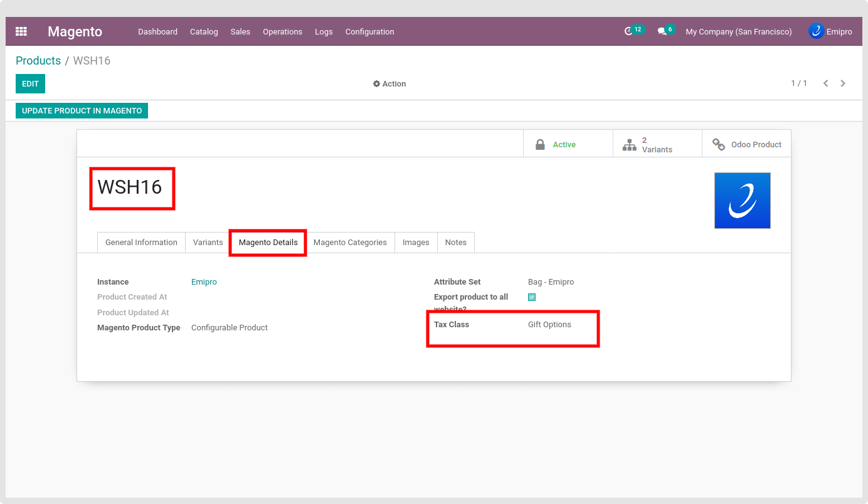Screen dimensions: 868x504
Task: Switch to General Information tab
Action: tap(141, 243)
